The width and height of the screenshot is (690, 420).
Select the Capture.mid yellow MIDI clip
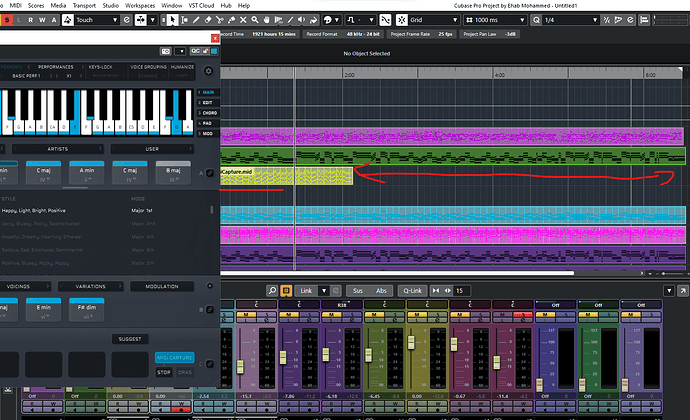point(286,176)
